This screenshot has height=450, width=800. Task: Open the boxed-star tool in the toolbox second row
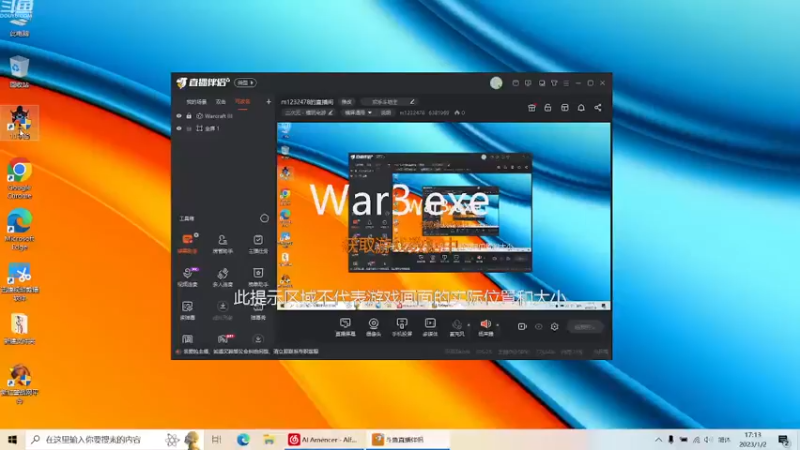[x=258, y=276]
